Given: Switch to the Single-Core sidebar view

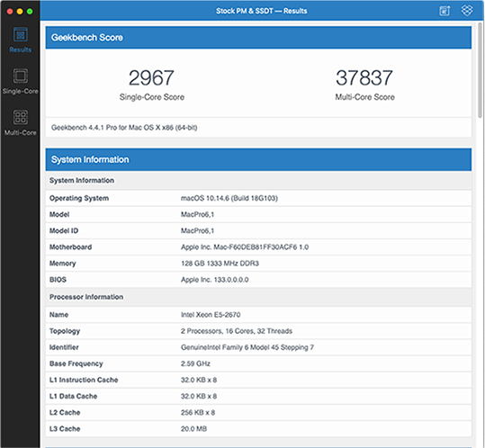Looking at the screenshot, I should [20, 81].
